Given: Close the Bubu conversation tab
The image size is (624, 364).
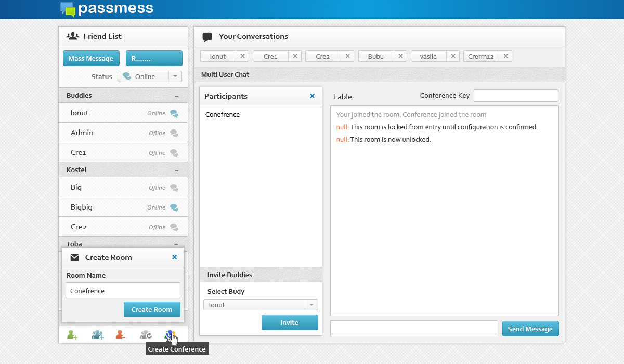Looking at the screenshot, I should (x=400, y=56).
